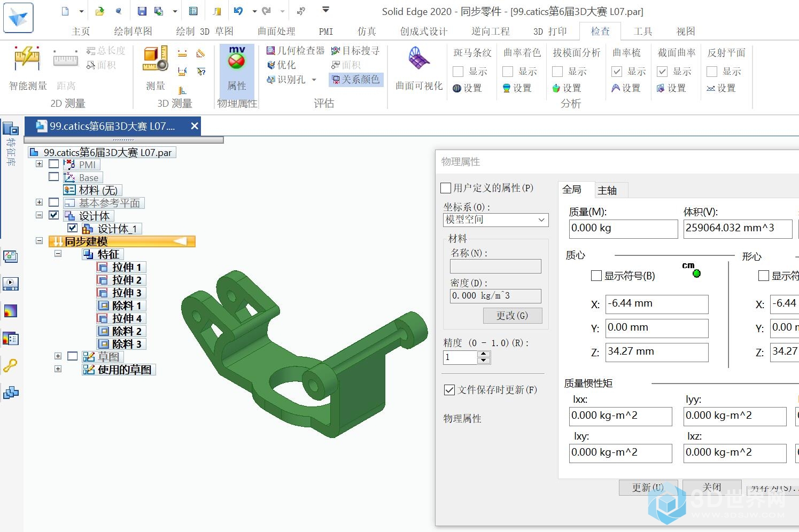
Task: Click the Redo arrow icon
Action: [267, 11]
